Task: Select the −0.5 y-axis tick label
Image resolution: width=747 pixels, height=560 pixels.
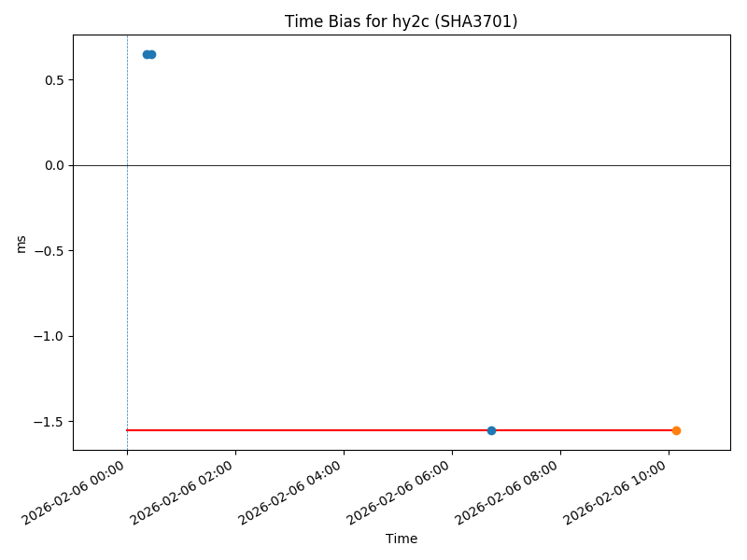Action: pyautogui.click(x=49, y=251)
